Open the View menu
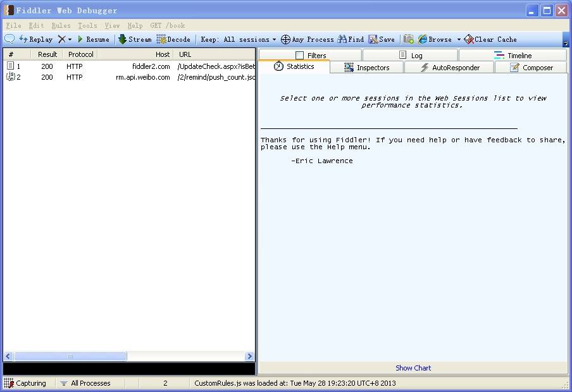Viewport: 572px width, 392px height. pos(112,25)
